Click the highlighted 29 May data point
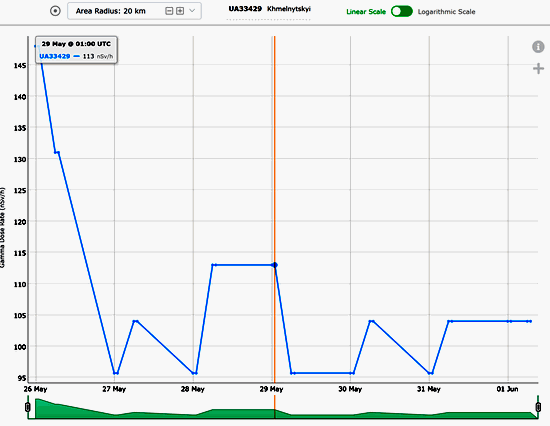 pyautogui.click(x=275, y=265)
